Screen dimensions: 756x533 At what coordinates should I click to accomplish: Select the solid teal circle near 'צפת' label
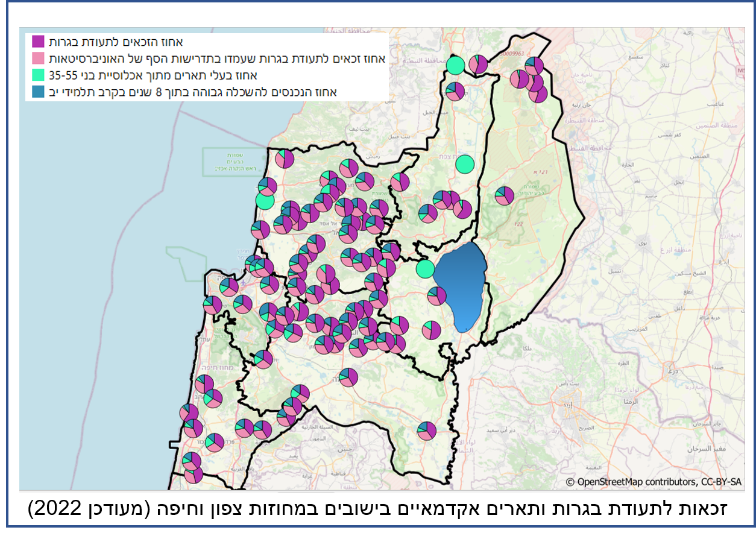pyautogui.click(x=465, y=163)
